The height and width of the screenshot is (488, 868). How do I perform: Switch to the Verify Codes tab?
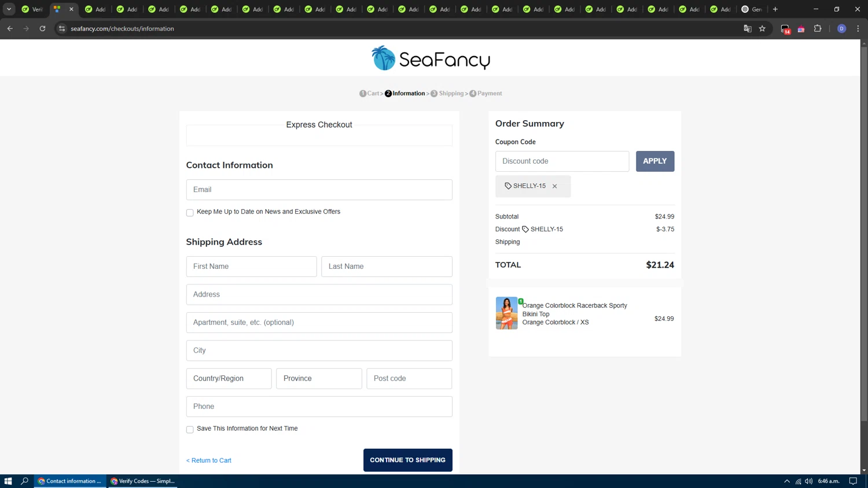point(32,9)
